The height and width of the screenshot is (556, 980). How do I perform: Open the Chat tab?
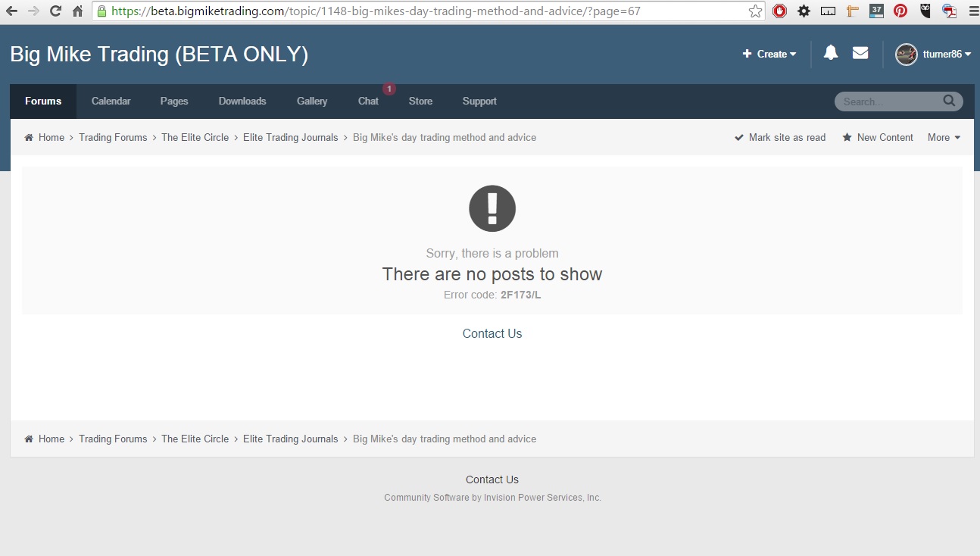368,102
